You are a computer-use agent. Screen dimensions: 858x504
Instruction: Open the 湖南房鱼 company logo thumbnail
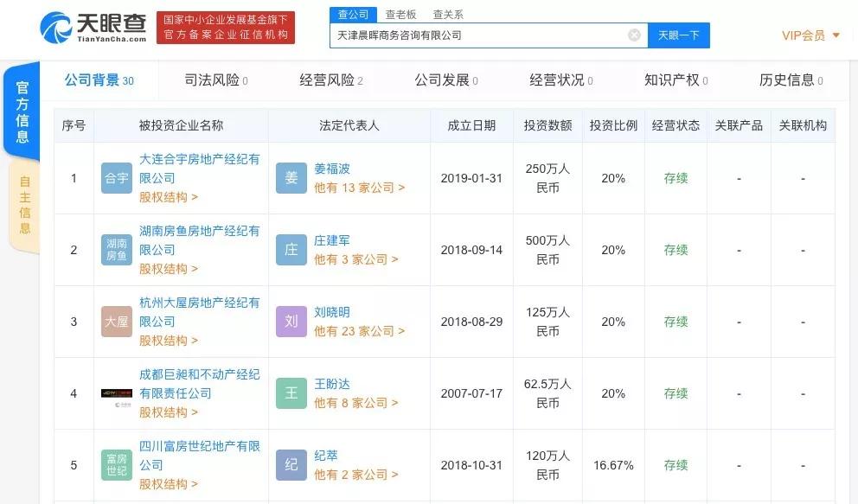tap(117, 250)
